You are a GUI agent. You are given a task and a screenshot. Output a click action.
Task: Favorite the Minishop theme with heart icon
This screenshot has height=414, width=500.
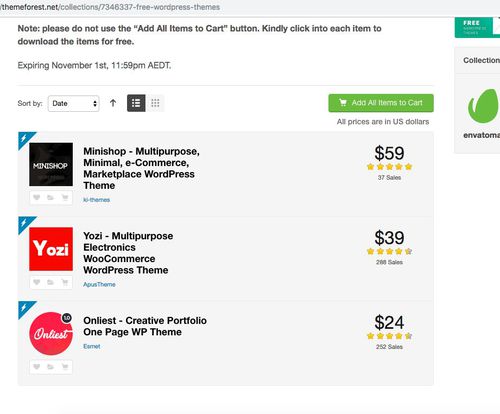pos(37,198)
